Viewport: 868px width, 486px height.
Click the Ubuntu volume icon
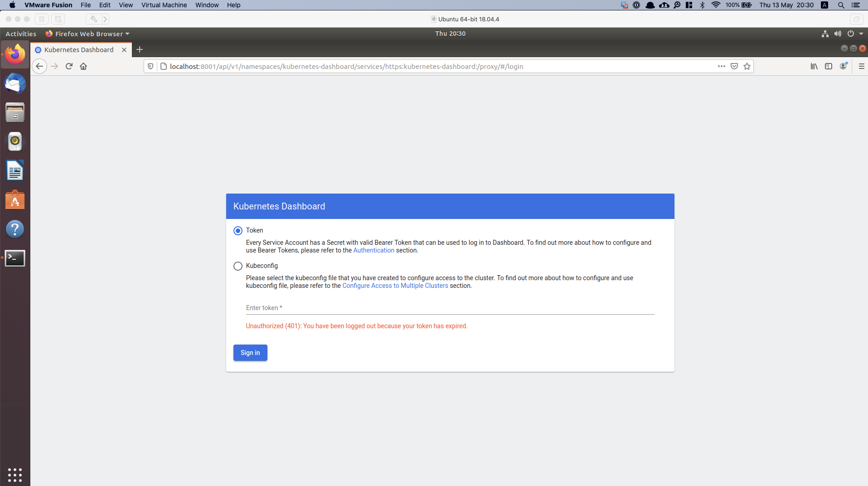[x=838, y=34]
